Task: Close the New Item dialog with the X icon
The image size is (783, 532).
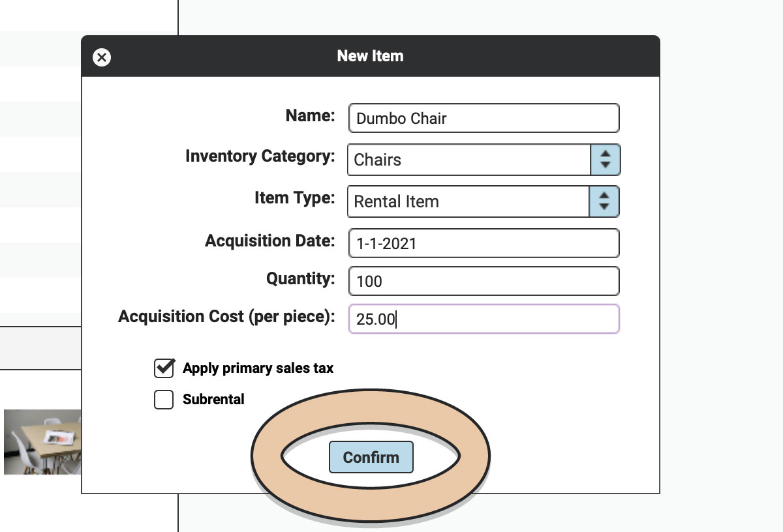Action: pos(102,57)
